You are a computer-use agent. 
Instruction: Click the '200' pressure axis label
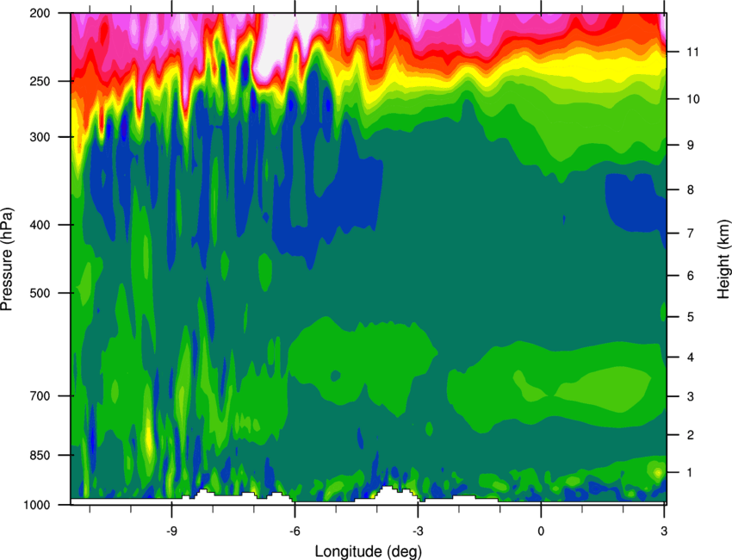coord(40,13)
